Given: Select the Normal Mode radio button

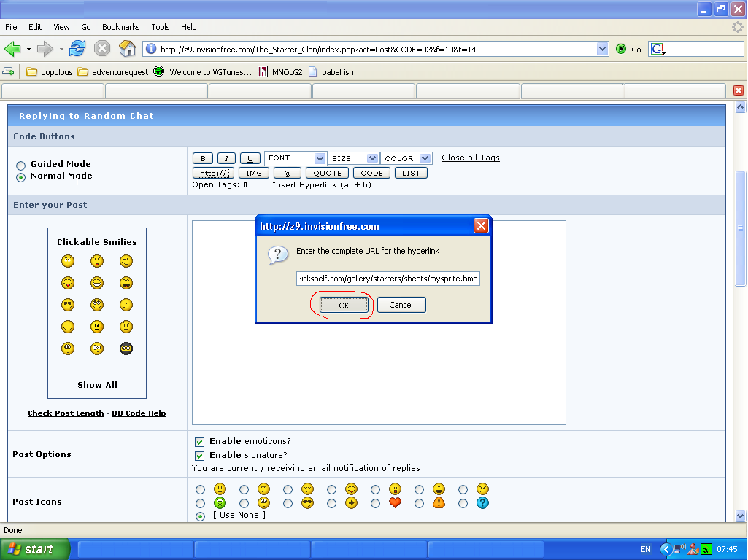Looking at the screenshot, I should (20, 177).
